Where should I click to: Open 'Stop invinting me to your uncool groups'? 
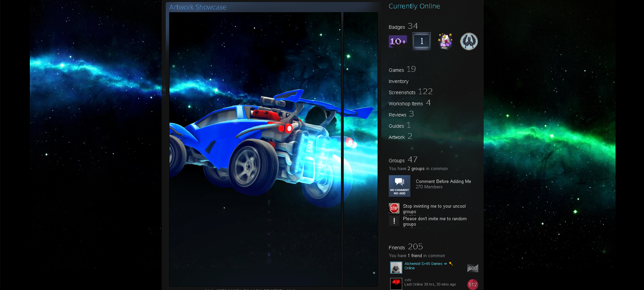(x=434, y=209)
